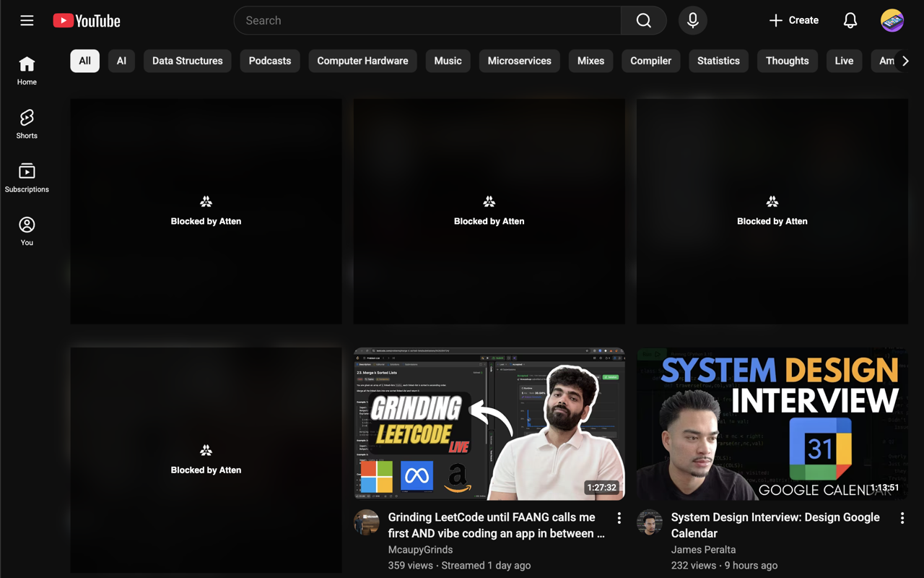Click the YouTube logo

coord(87,21)
